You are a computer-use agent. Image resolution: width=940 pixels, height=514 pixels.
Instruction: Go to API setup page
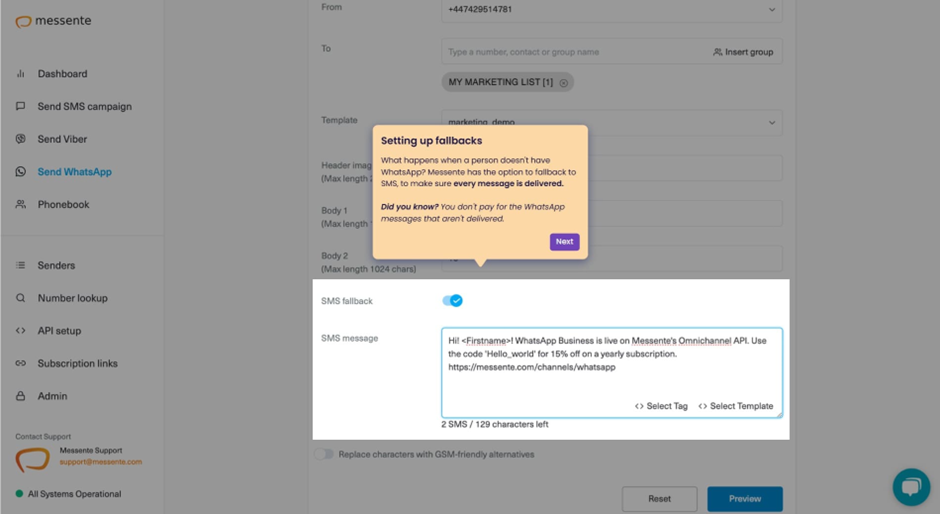59,330
